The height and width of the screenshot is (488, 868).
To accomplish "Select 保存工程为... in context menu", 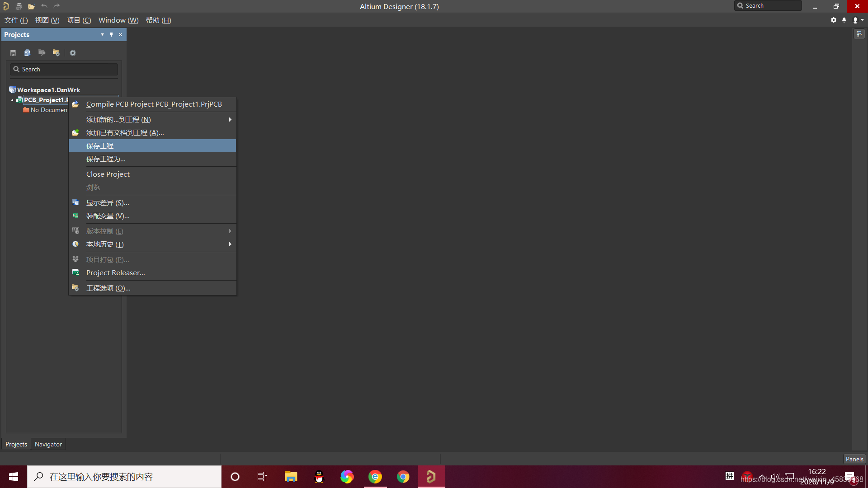I will tap(153, 159).
